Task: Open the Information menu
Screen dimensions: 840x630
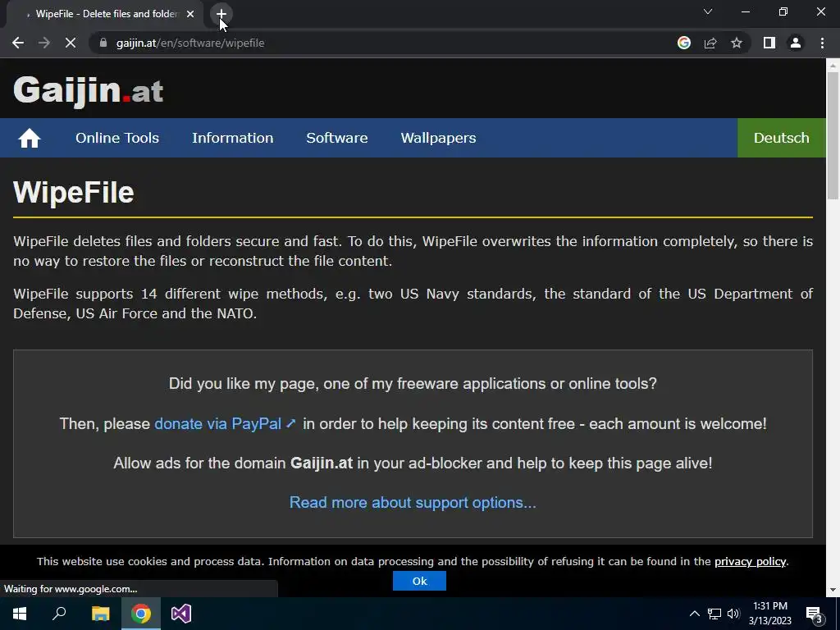Action: pyautogui.click(x=232, y=138)
